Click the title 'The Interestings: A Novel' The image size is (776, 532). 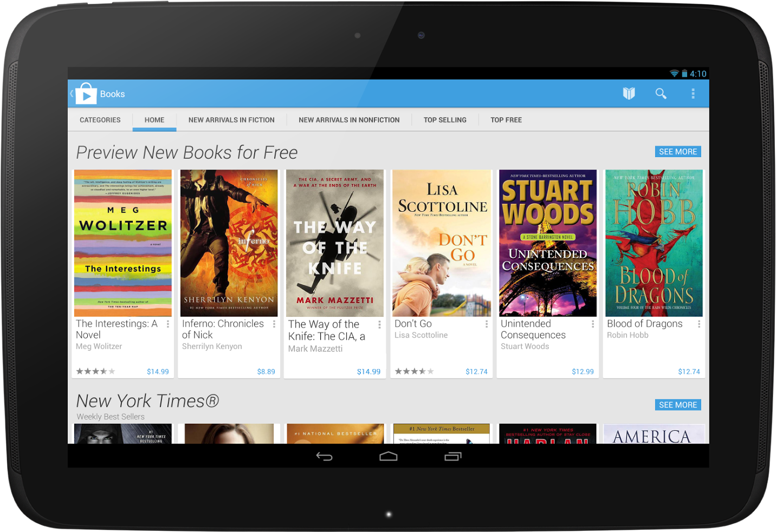(117, 329)
